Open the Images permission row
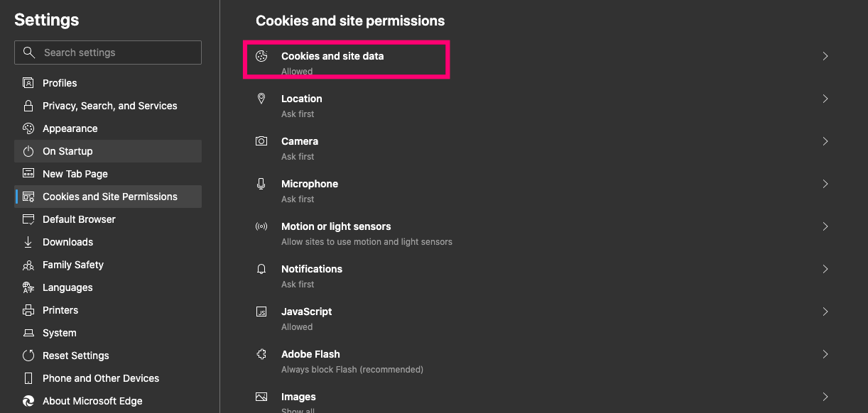This screenshot has width=868, height=413. (298, 397)
